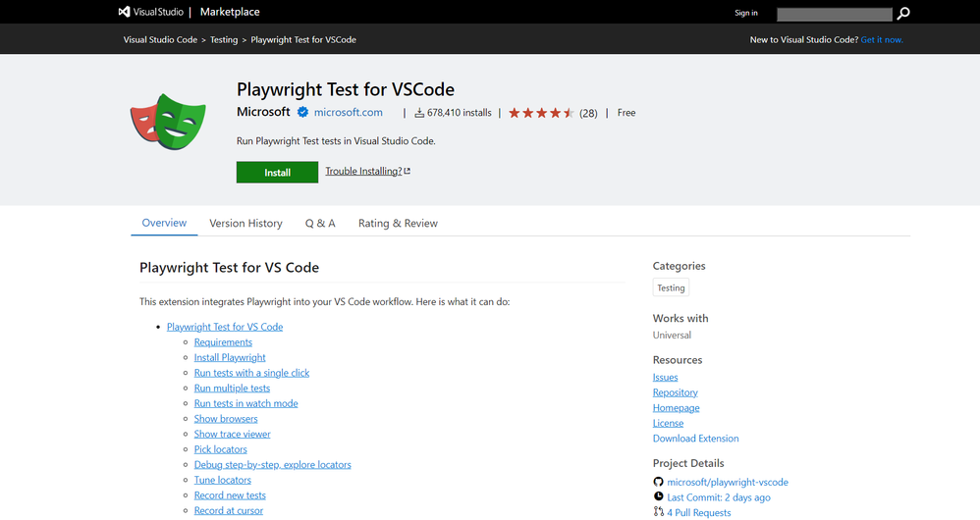Click the Playwright masks extension logo
This screenshot has width=980, height=520.
[168, 121]
